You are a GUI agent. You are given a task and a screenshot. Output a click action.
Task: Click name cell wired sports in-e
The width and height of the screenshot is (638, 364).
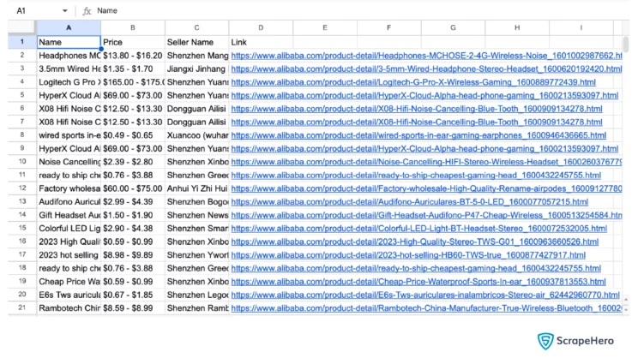click(x=69, y=135)
